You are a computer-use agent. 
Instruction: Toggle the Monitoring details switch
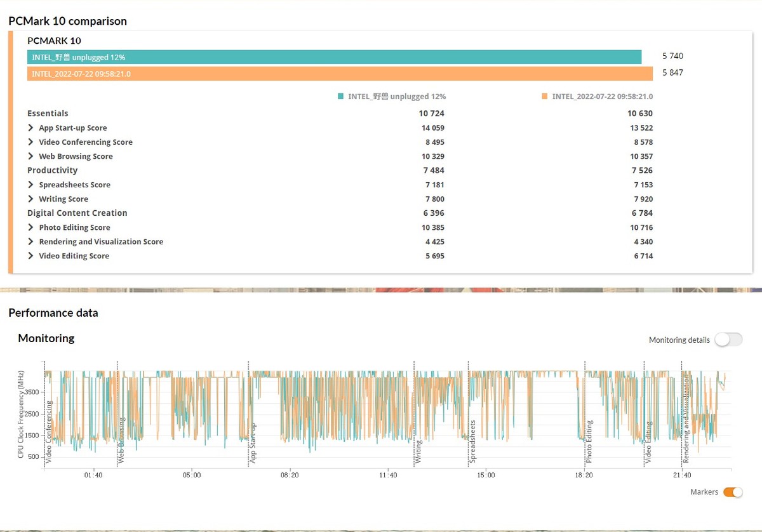coord(728,340)
